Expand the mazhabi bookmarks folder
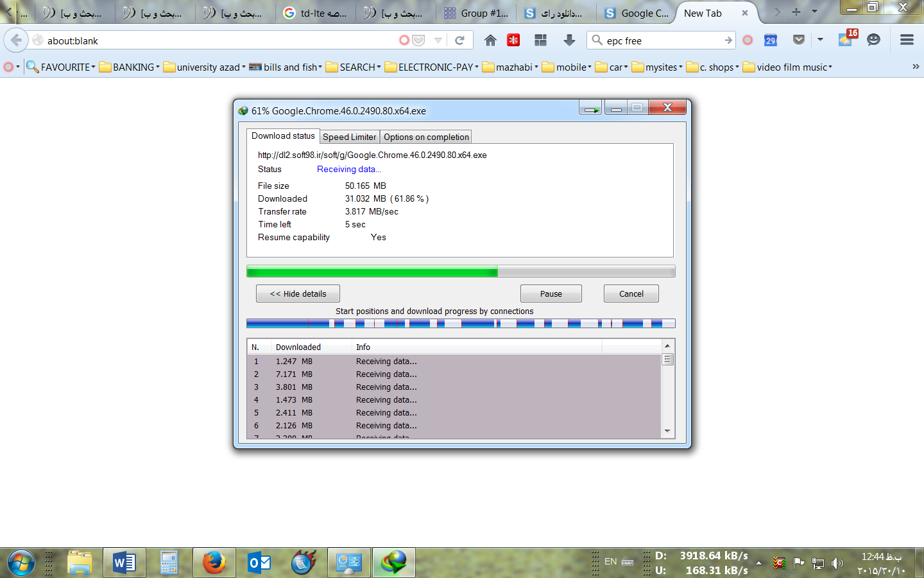 (x=511, y=67)
